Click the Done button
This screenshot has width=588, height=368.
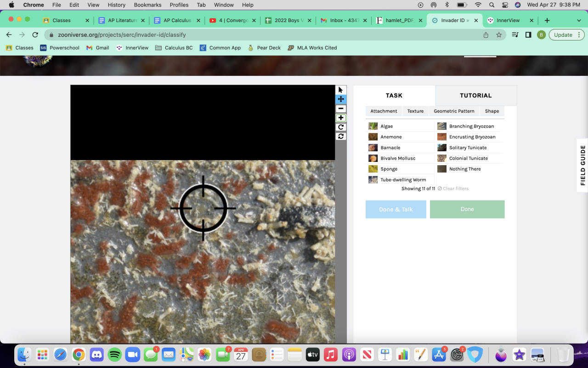pyautogui.click(x=467, y=209)
